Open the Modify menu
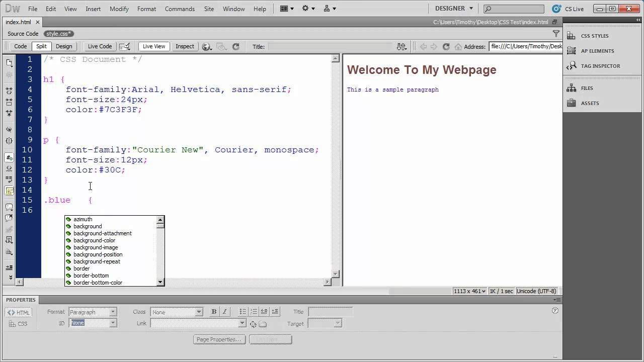644x362 pixels. (119, 9)
